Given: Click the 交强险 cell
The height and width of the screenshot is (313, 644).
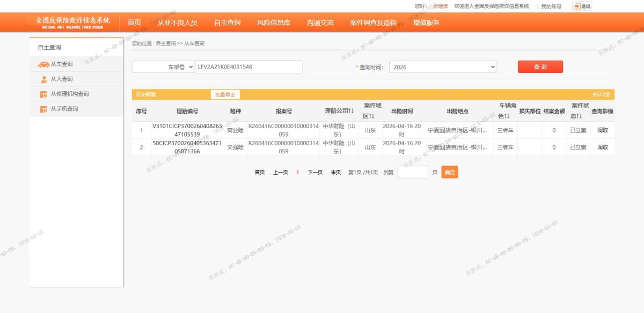Looking at the screenshot, I should tap(235, 147).
